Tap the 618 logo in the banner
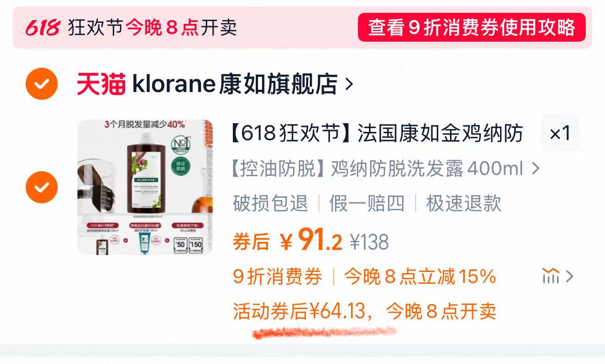This screenshot has width=605, height=364. 42,28
